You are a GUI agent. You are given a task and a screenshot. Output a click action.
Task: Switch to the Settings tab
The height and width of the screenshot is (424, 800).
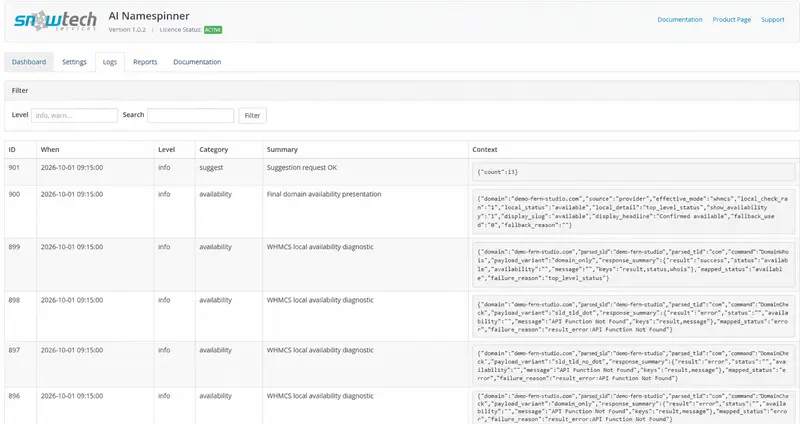[x=74, y=62]
